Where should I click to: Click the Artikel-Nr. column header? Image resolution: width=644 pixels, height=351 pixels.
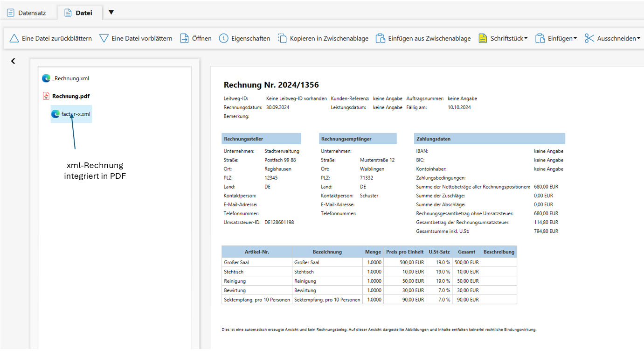click(x=257, y=252)
